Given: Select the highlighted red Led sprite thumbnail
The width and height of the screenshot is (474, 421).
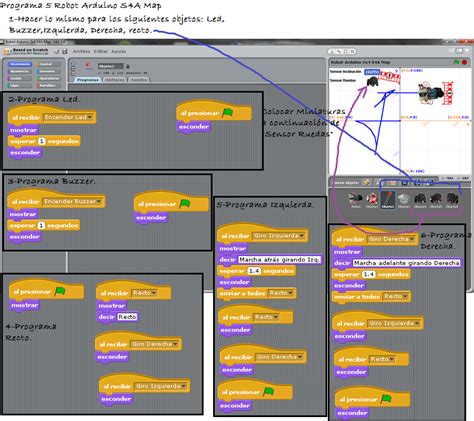Looking at the screenshot, I should click(x=388, y=200).
